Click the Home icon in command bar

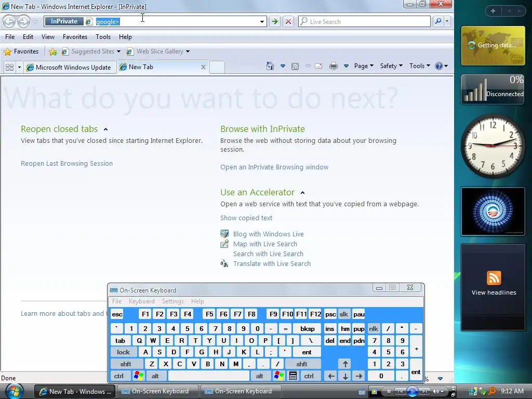coord(270,66)
